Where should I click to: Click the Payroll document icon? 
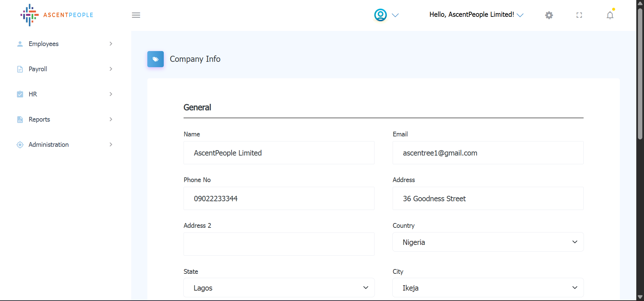click(x=20, y=69)
